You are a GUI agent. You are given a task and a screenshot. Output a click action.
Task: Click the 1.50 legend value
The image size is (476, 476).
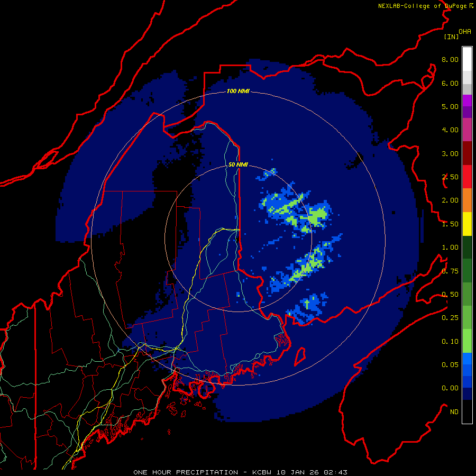coord(450,224)
